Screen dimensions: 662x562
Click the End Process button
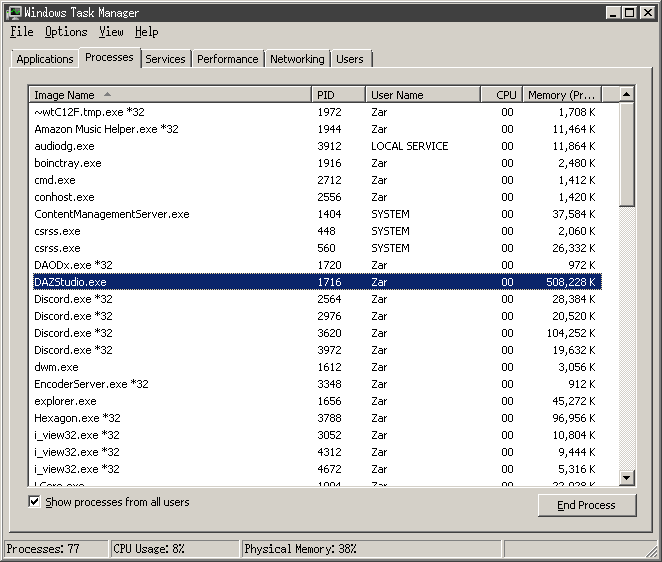[x=587, y=505]
